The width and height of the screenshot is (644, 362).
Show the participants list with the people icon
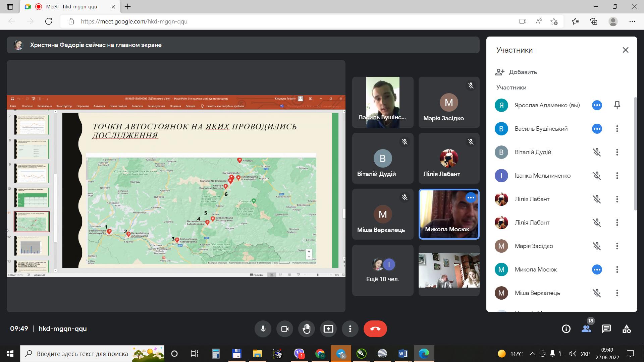pyautogui.click(x=586, y=329)
